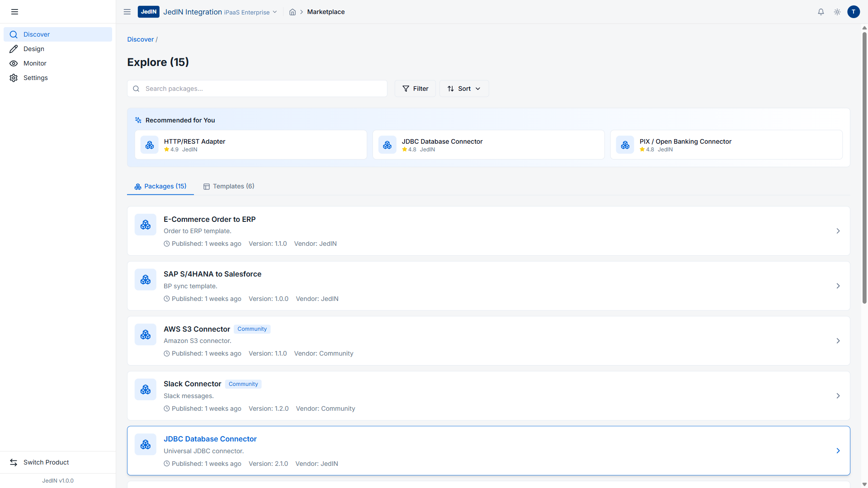Open Settings via the gear icon
Viewport: 868px width, 488px height.
14,78
